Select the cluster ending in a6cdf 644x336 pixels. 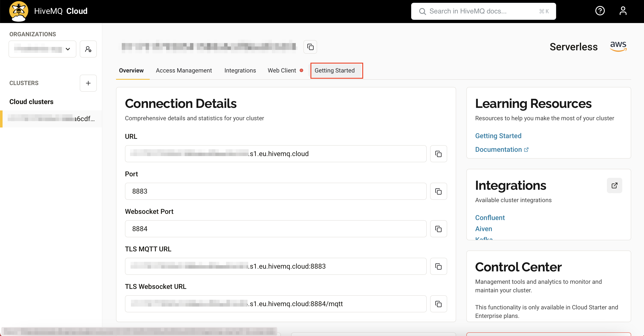(x=51, y=119)
